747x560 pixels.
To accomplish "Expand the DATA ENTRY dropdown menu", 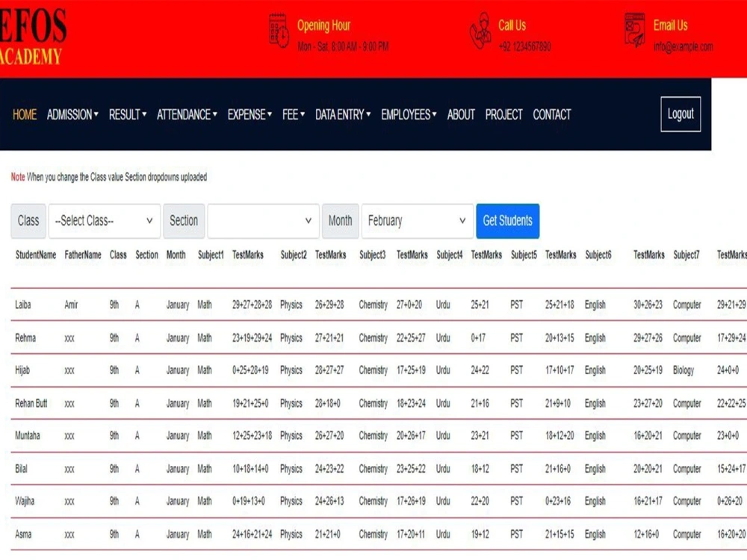I will [343, 115].
